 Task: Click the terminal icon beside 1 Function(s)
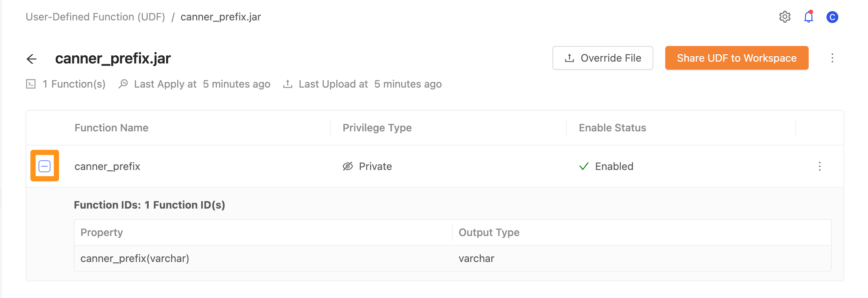click(31, 84)
